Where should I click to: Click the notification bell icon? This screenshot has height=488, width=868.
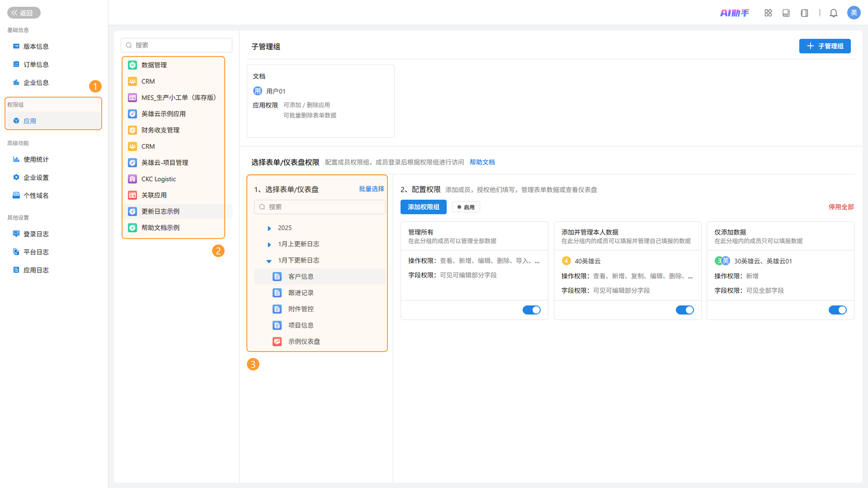[833, 13]
